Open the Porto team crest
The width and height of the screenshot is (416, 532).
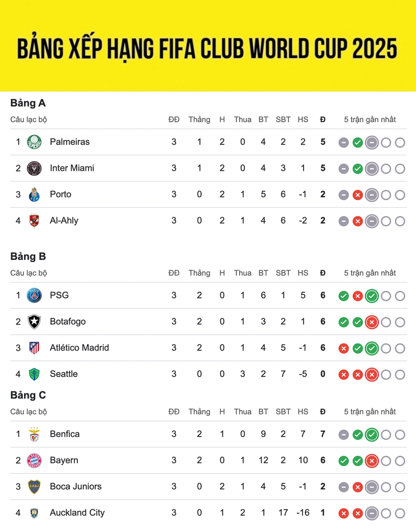click(34, 195)
